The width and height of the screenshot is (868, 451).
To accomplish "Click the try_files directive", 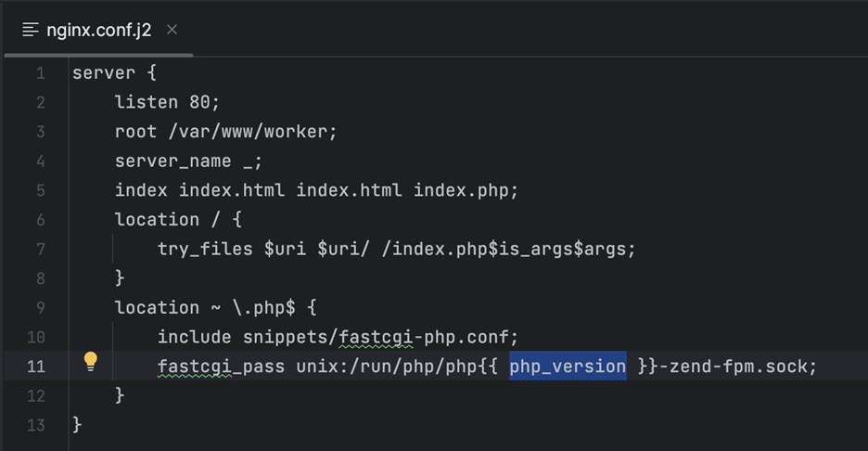I will (204, 250).
